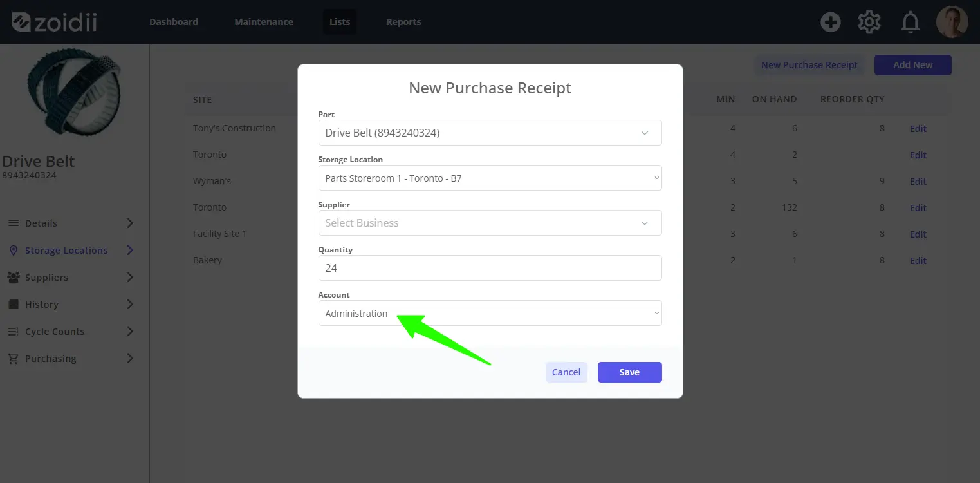The height and width of the screenshot is (483, 980).
Task: Go to the Maintenance menu
Action: (264, 22)
